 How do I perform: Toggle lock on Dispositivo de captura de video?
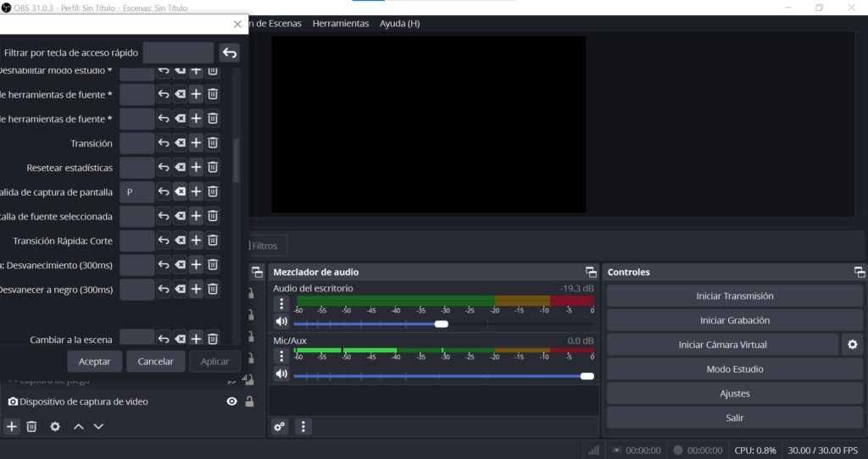(x=249, y=401)
